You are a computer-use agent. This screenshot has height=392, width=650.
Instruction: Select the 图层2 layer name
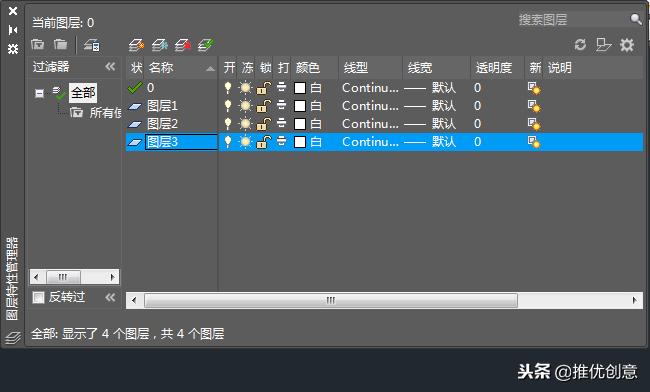[162, 123]
